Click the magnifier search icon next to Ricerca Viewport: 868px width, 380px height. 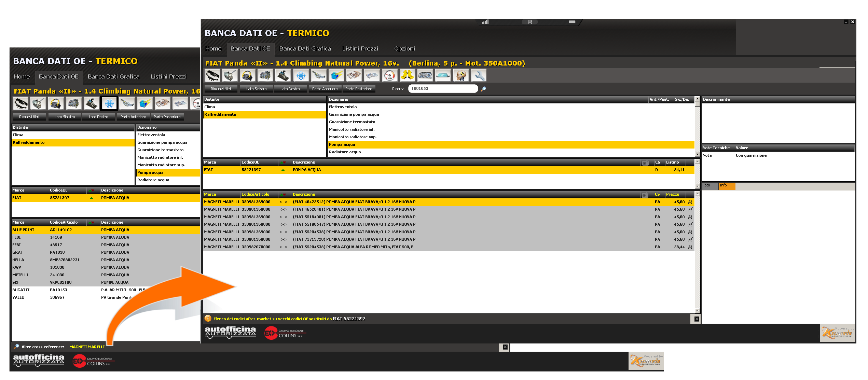pyautogui.click(x=483, y=89)
